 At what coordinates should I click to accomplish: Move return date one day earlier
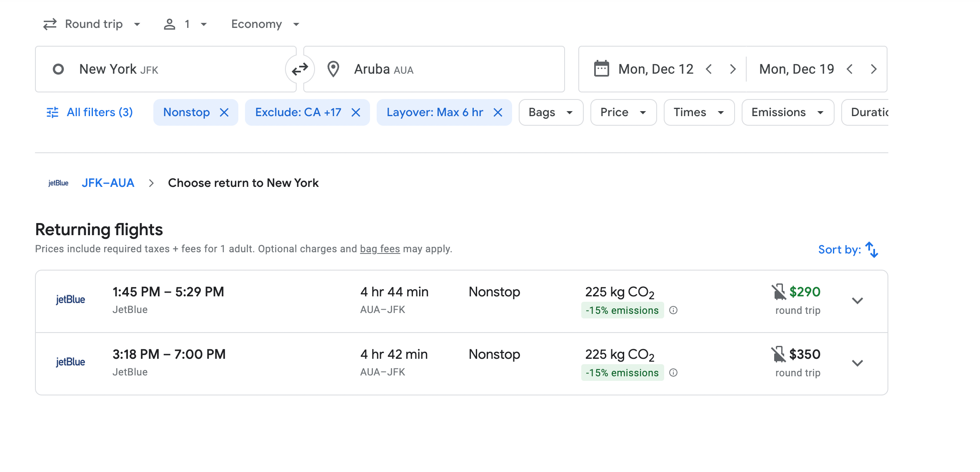[x=850, y=69]
